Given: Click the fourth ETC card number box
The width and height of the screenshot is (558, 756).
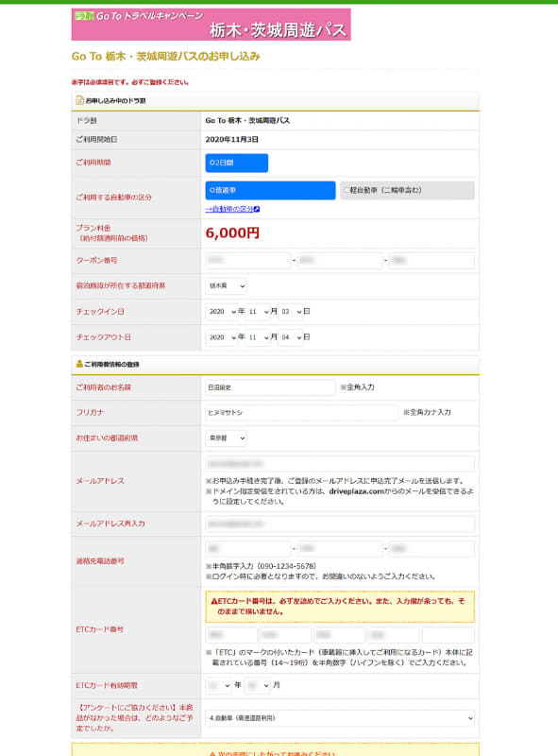Looking at the screenshot, I should (394, 635).
